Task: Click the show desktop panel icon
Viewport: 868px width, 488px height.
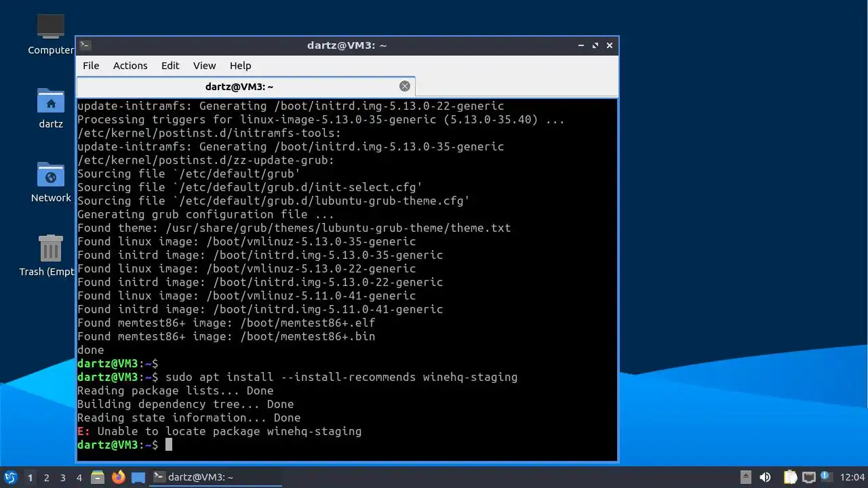Action: tap(138, 477)
